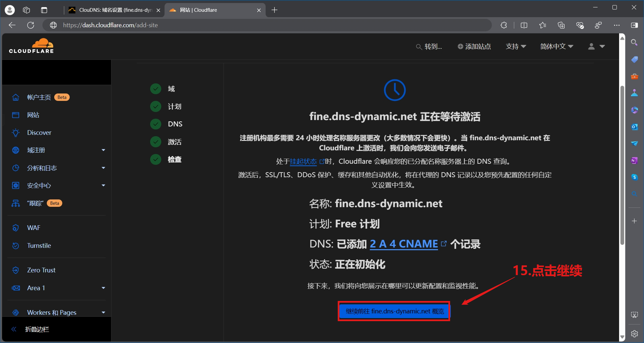Open browser extensions menu
This screenshot has height=343, width=644.
point(504,25)
